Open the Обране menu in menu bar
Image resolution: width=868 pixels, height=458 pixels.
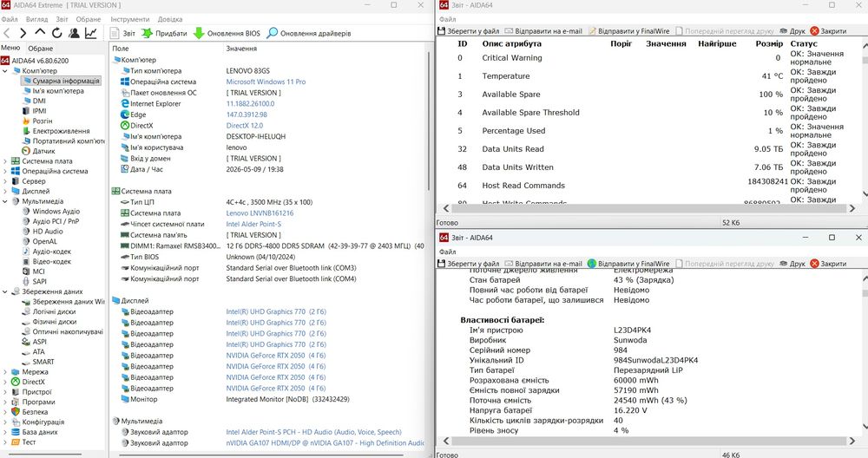tap(89, 19)
